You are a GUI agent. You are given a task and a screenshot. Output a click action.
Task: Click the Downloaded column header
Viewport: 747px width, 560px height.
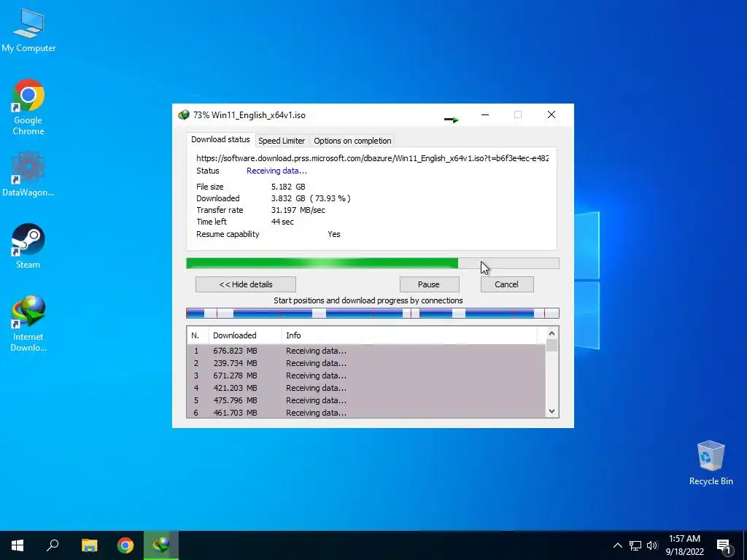tap(245, 335)
